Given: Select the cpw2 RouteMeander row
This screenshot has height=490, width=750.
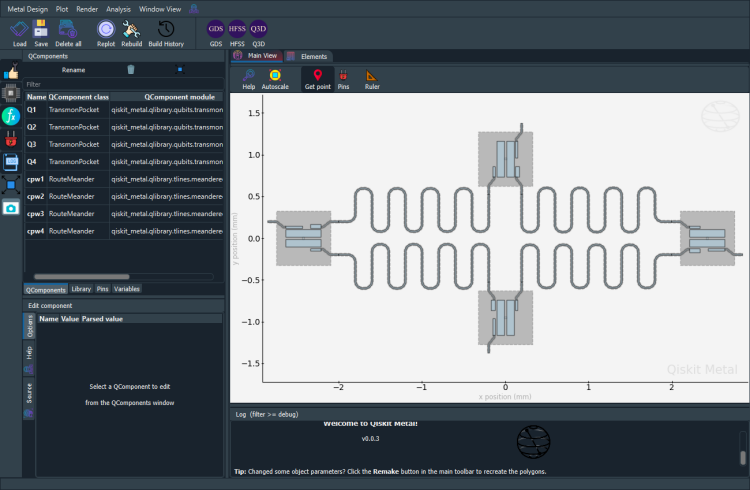Looking at the screenshot, I should pyautogui.click(x=124, y=197).
